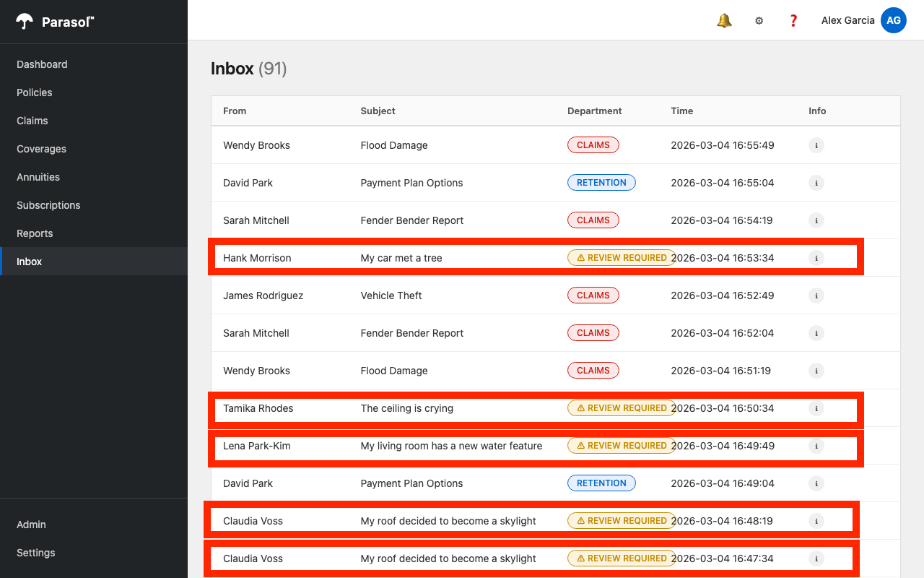
Task: Click the CLAIMS badge on Sarah Mitchell's row
Action: point(593,220)
